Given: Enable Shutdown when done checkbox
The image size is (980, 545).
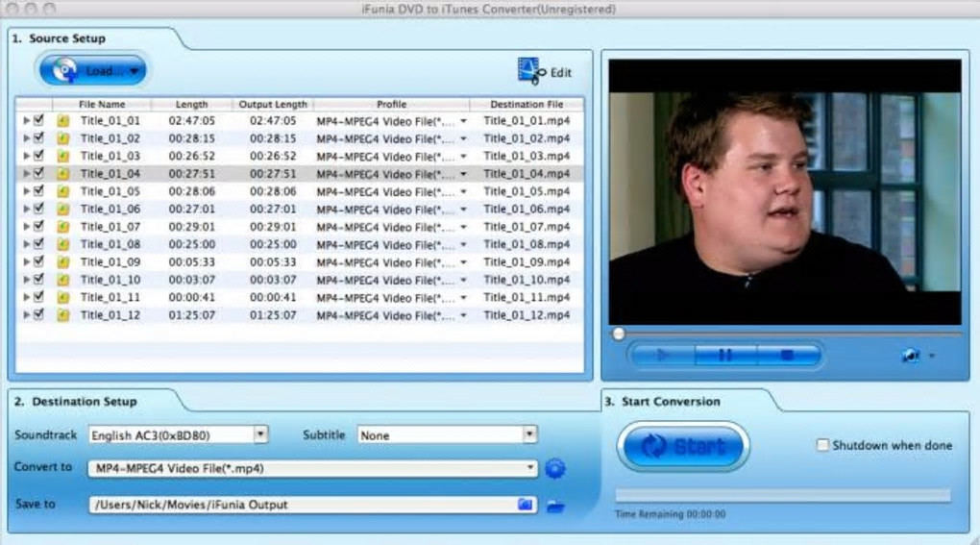Looking at the screenshot, I should point(822,445).
